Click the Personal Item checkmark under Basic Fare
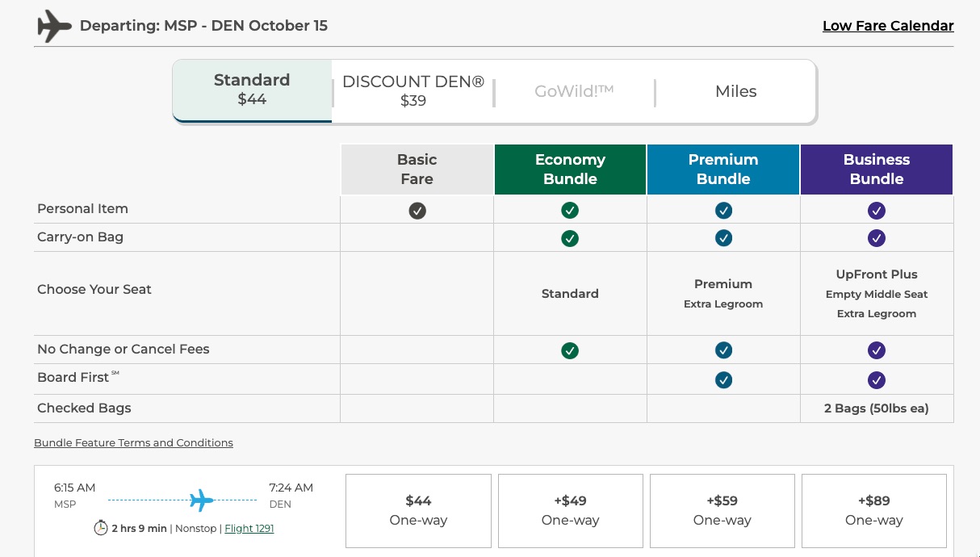 417,211
